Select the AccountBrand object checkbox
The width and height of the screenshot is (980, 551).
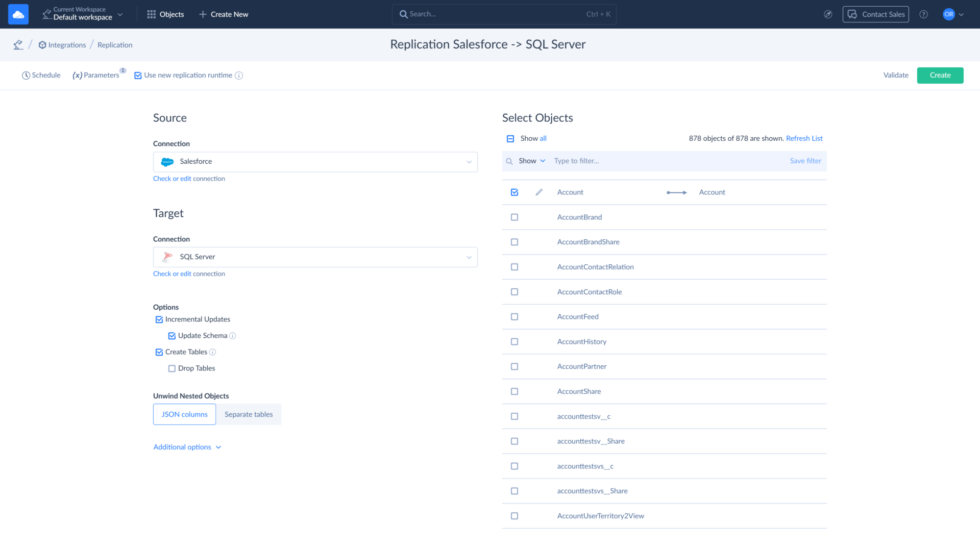pos(514,217)
